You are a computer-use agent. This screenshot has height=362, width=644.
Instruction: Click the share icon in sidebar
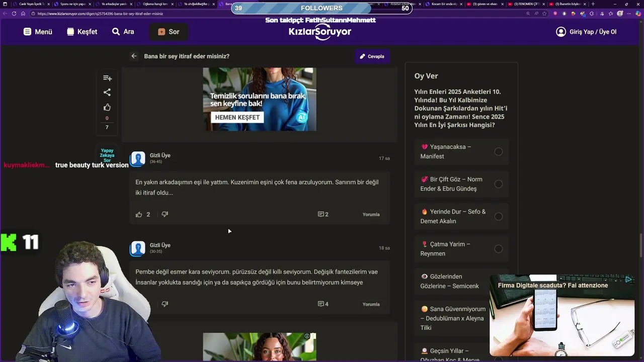tap(107, 93)
